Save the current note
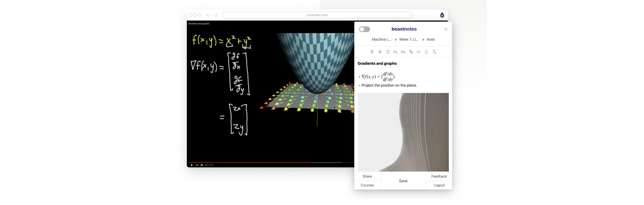 tap(403, 181)
